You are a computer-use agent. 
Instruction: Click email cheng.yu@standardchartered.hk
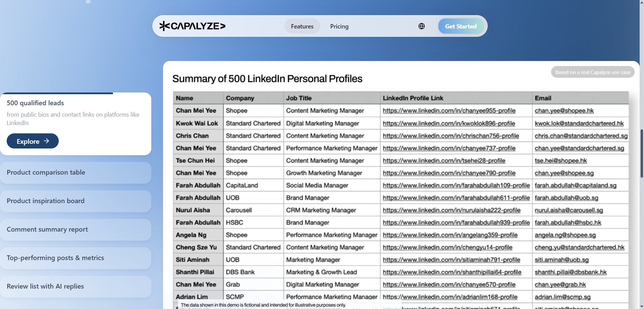(x=580, y=247)
